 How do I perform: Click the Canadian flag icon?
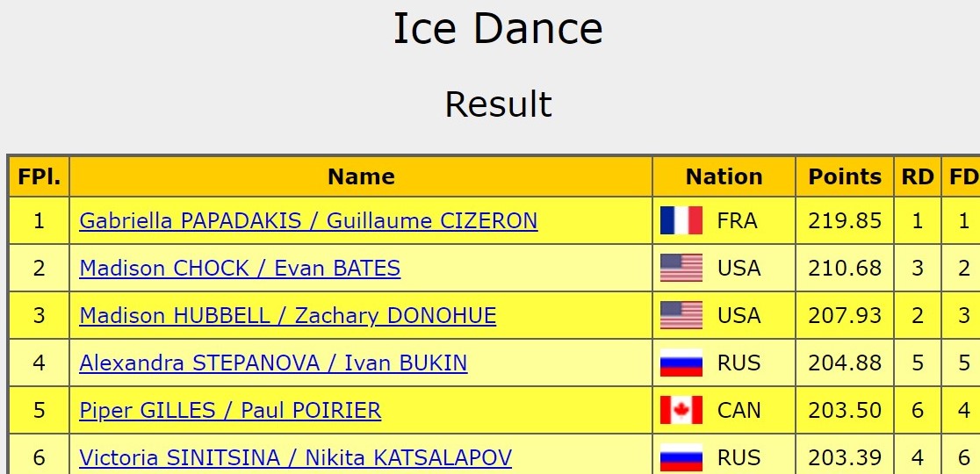(x=681, y=410)
